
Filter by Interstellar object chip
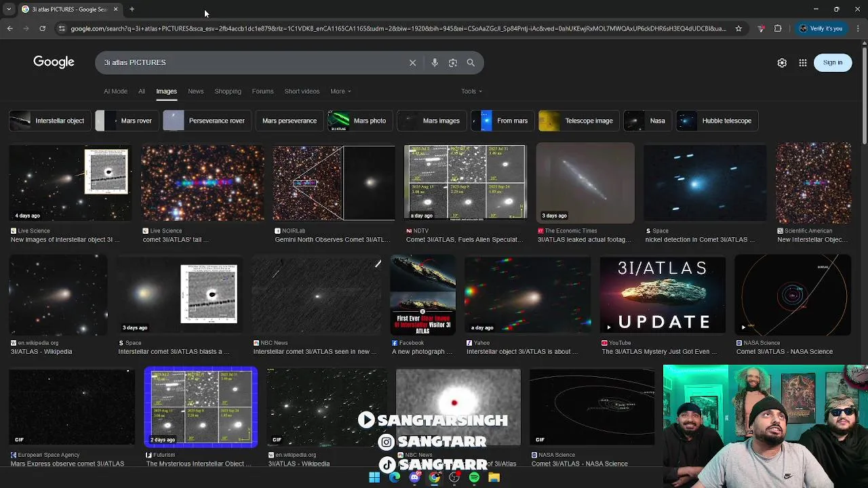[x=49, y=121]
